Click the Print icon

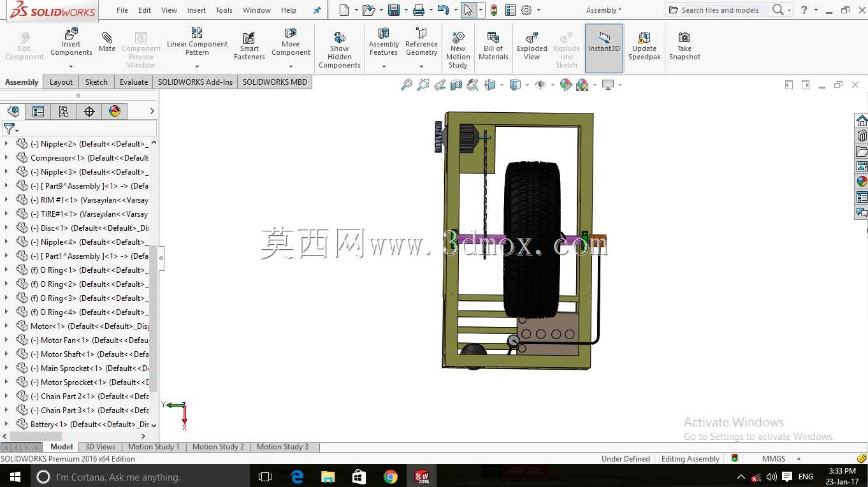click(x=419, y=10)
